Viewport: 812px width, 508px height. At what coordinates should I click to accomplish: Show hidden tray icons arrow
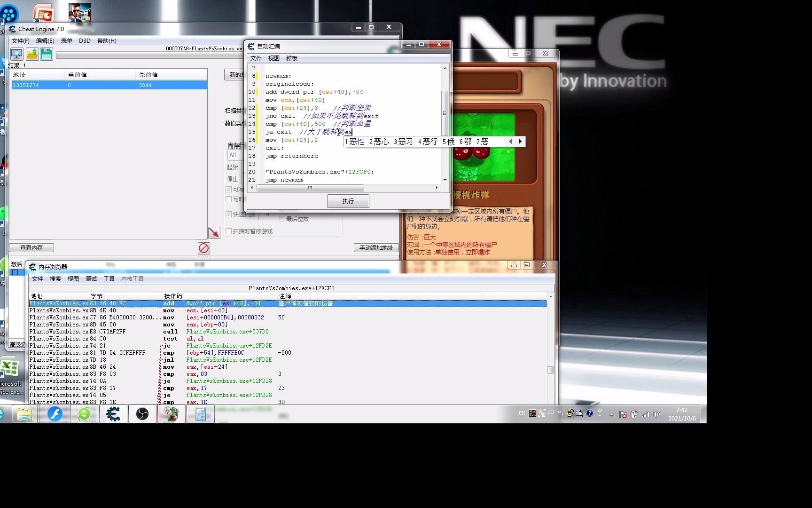(x=611, y=414)
